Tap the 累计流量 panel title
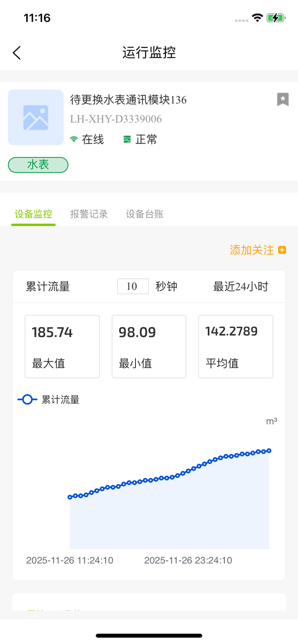The width and height of the screenshot is (298, 644). [48, 287]
